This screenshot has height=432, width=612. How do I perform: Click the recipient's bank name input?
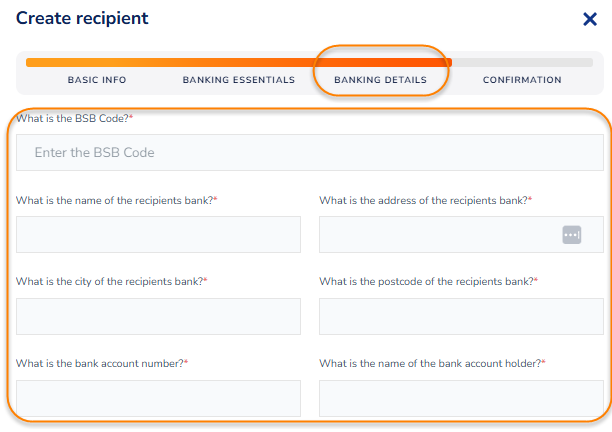(158, 235)
